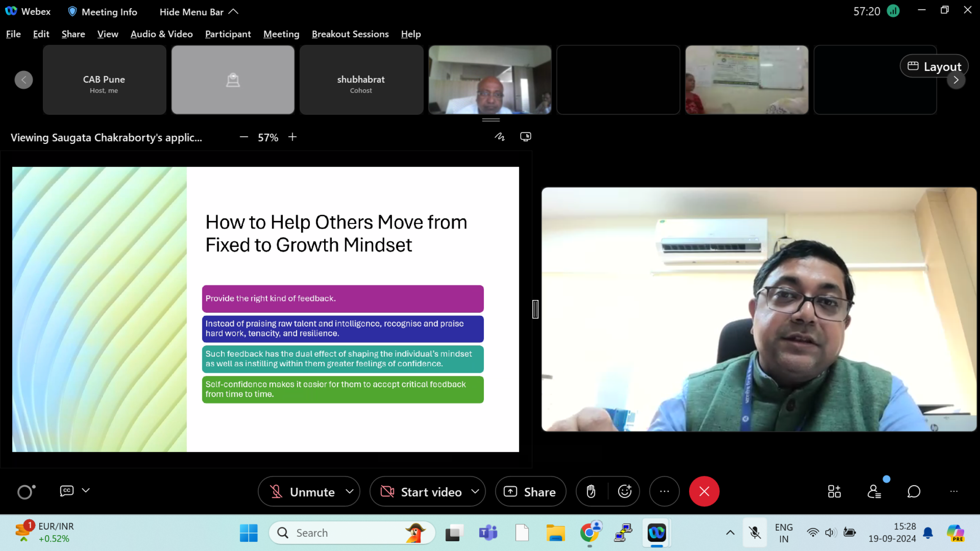
Task: Zoom in shared content with plus button
Action: click(292, 137)
